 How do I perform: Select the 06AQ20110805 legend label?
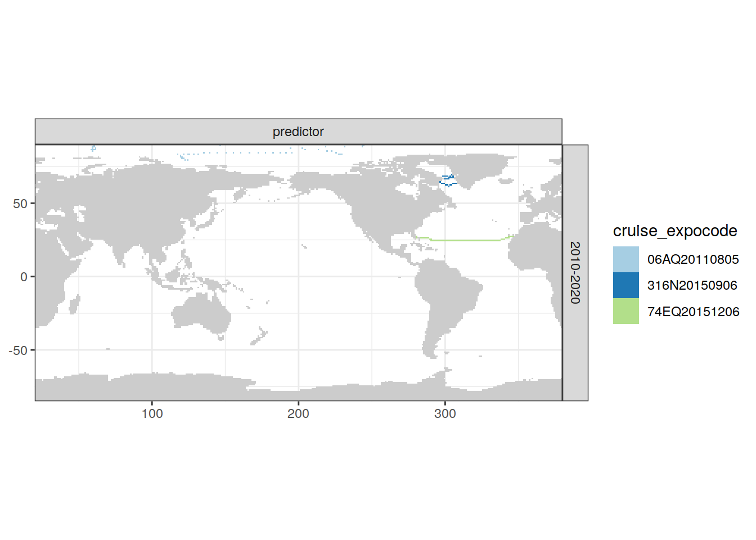pyautogui.click(x=692, y=259)
